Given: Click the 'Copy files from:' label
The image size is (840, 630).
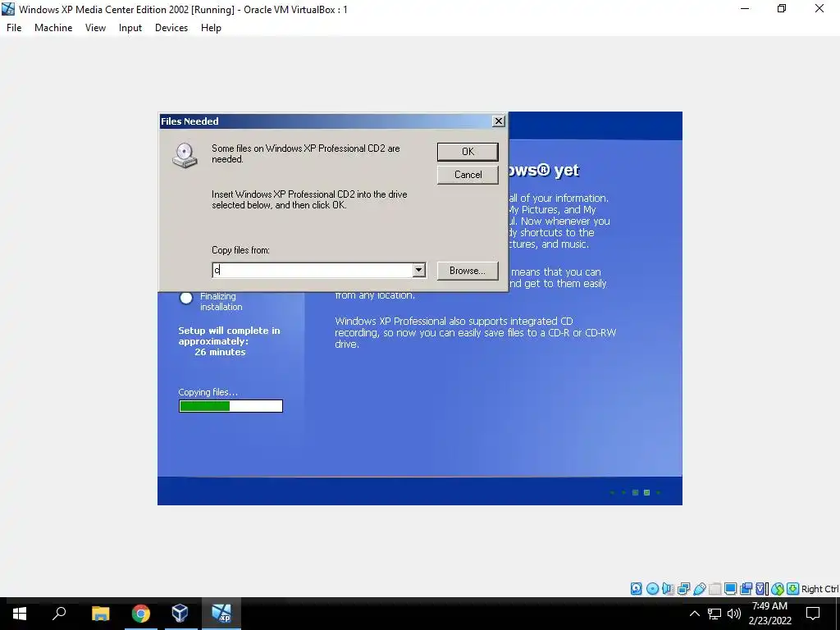Looking at the screenshot, I should 240,250.
